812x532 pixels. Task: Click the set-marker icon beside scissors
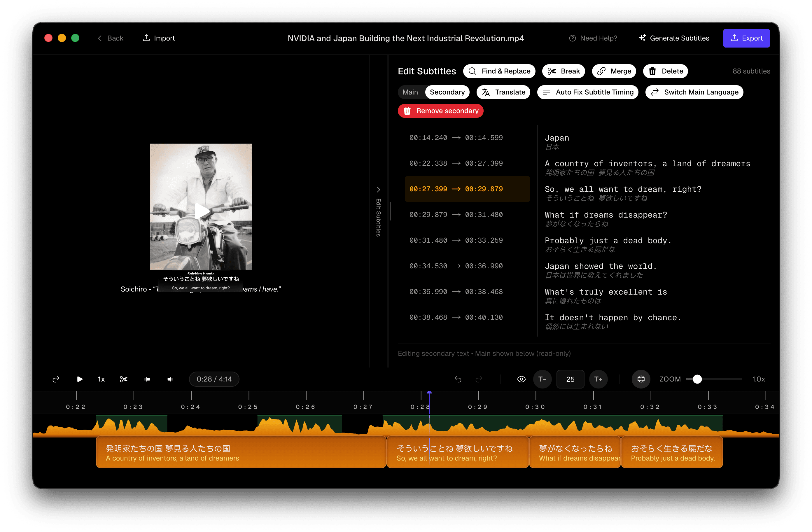pos(147,379)
